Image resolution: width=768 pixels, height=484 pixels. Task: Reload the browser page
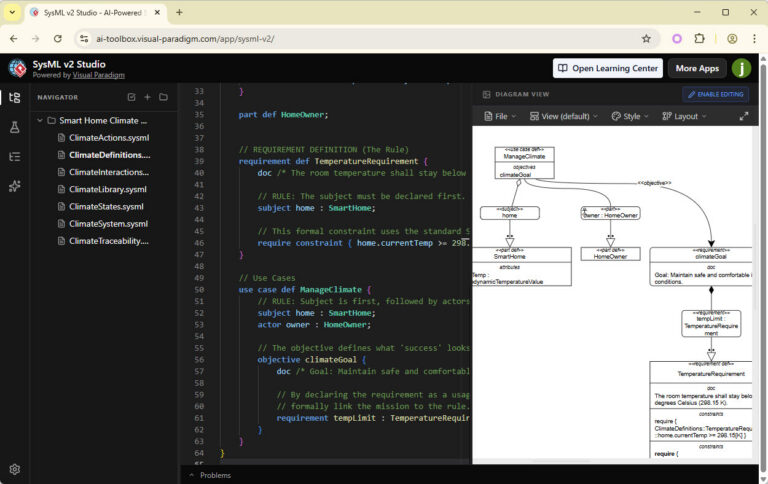click(x=58, y=39)
